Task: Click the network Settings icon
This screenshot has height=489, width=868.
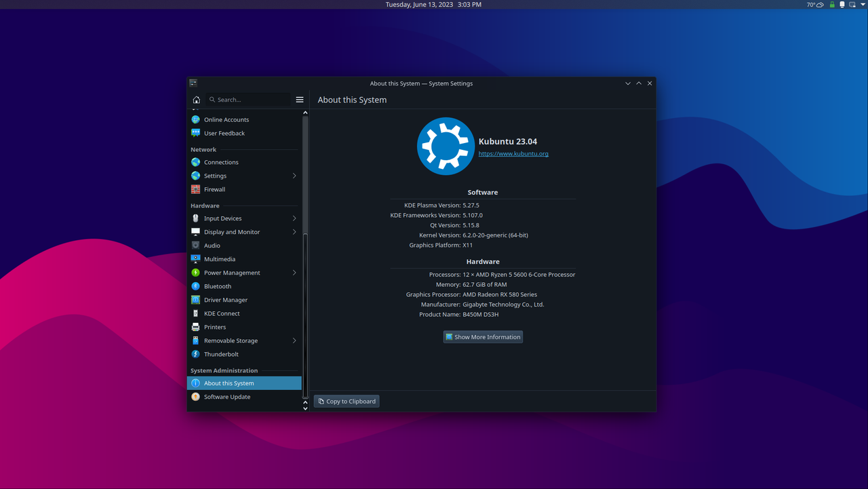Action: click(x=195, y=176)
